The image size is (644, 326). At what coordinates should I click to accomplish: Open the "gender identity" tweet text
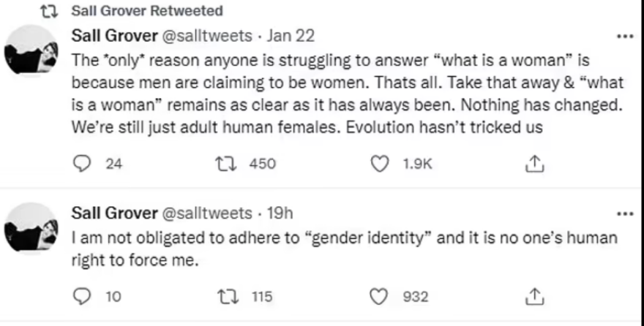click(x=344, y=248)
